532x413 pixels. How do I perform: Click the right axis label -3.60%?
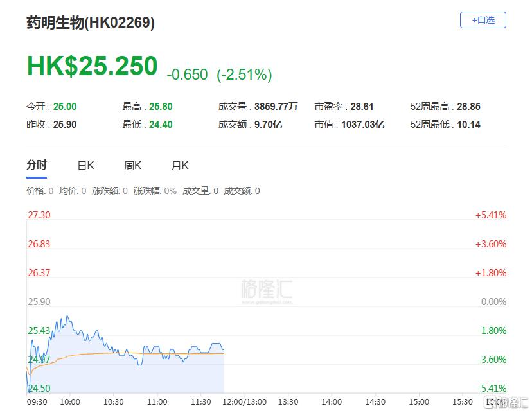[x=492, y=359]
